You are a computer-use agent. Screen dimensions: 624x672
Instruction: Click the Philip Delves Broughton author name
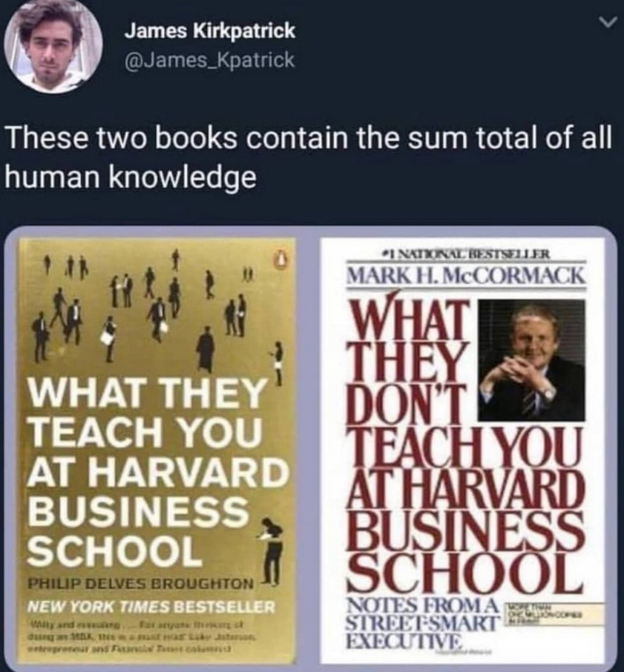(141, 583)
